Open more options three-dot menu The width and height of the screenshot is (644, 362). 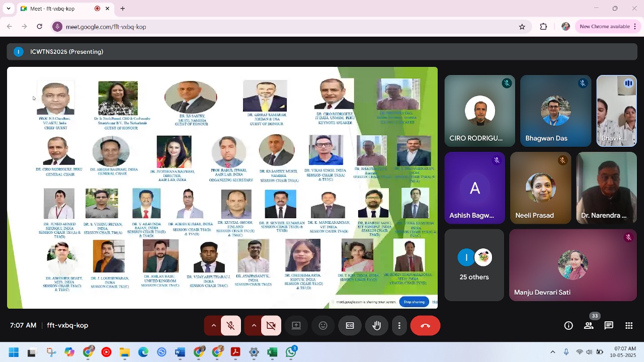tap(399, 326)
